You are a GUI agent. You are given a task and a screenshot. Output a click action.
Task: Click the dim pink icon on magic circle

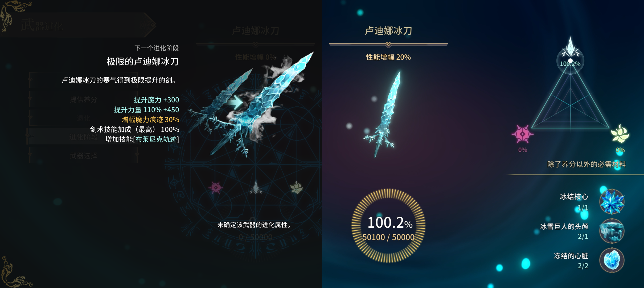click(216, 187)
